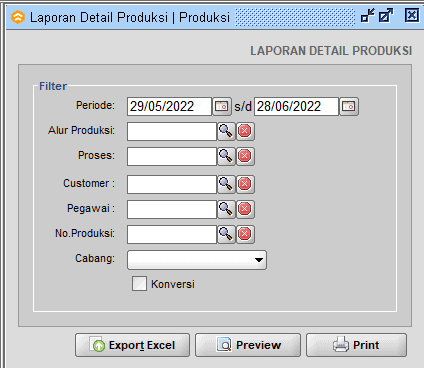The width and height of the screenshot is (424, 368).
Task: Clear the Alur Produksi field using red X
Action: point(245,131)
